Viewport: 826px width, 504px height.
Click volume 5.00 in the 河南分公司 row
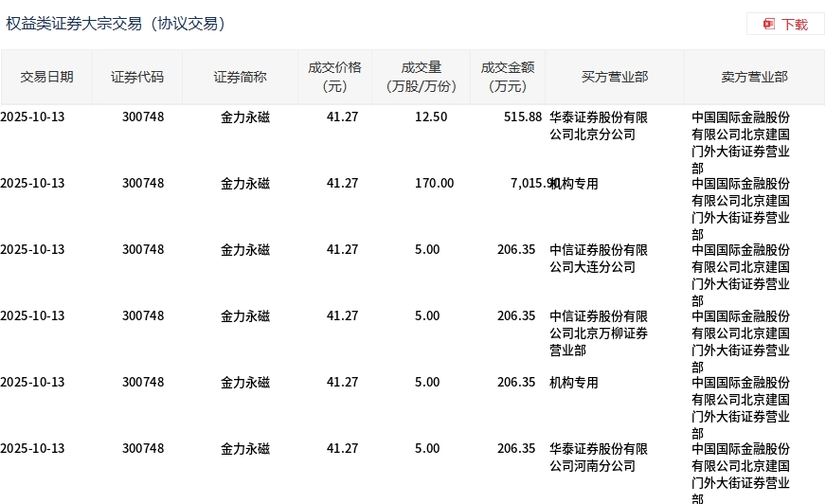(x=427, y=449)
